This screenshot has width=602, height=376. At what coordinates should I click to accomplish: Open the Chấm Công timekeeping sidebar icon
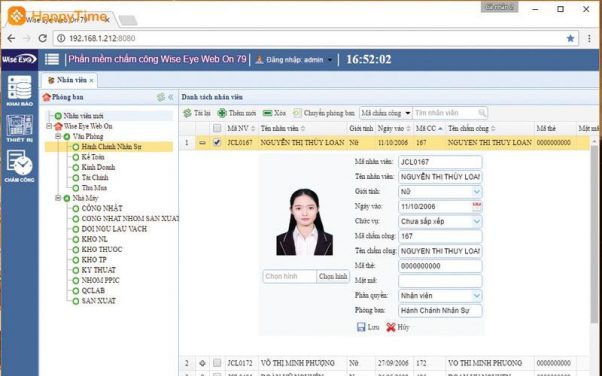pyautogui.click(x=19, y=166)
